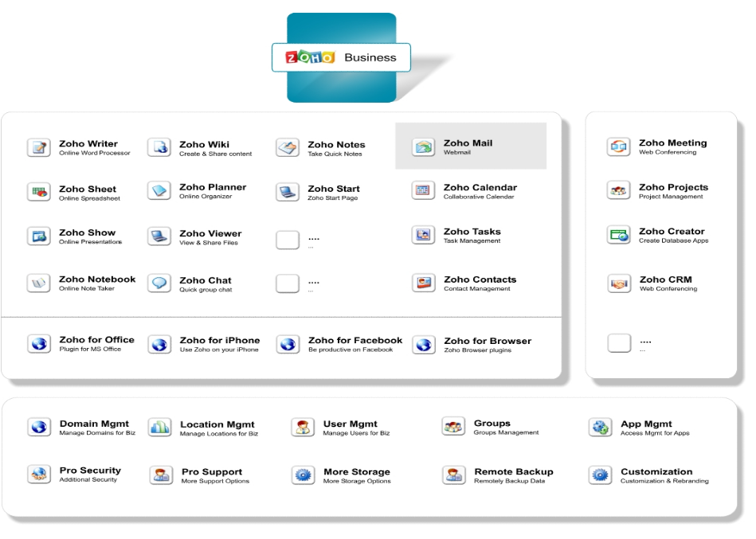Viewport: 756px width, 539px height.
Task: Click 'Use Zoho on your iPhone' text
Action: point(219,350)
